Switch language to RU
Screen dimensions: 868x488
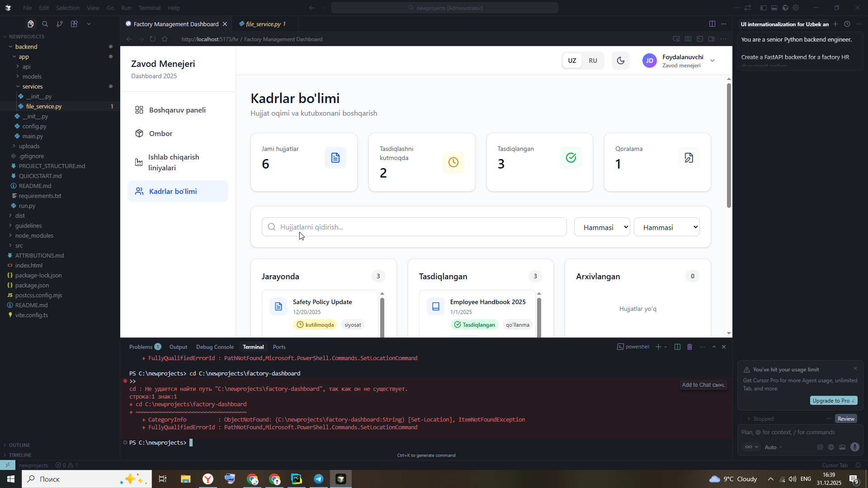click(593, 61)
